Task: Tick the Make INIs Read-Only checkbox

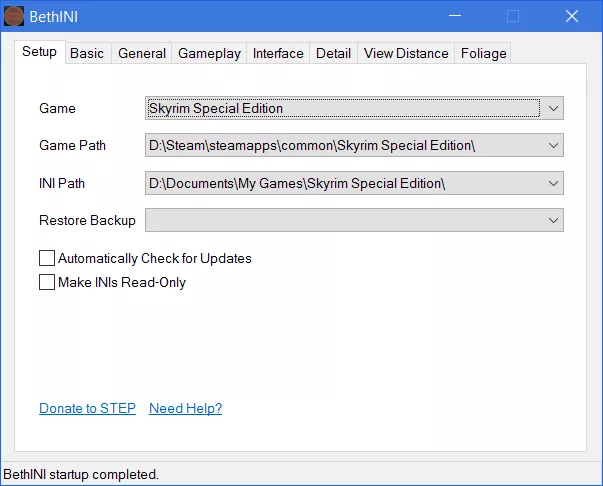Action: click(x=47, y=282)
